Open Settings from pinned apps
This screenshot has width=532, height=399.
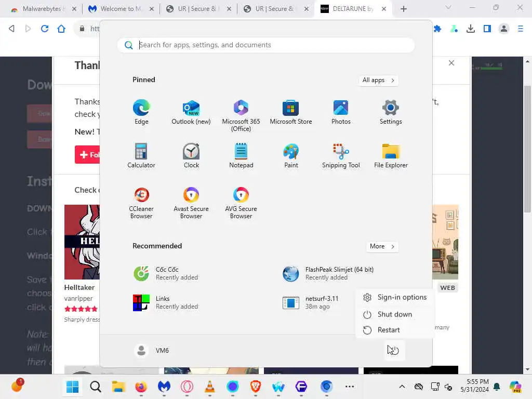coord(391,112)
